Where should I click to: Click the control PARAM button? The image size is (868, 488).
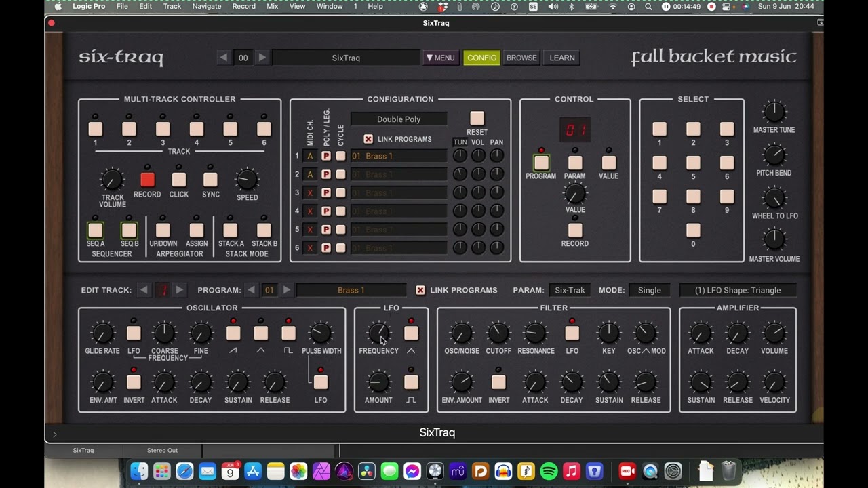[x=575, y=163]
